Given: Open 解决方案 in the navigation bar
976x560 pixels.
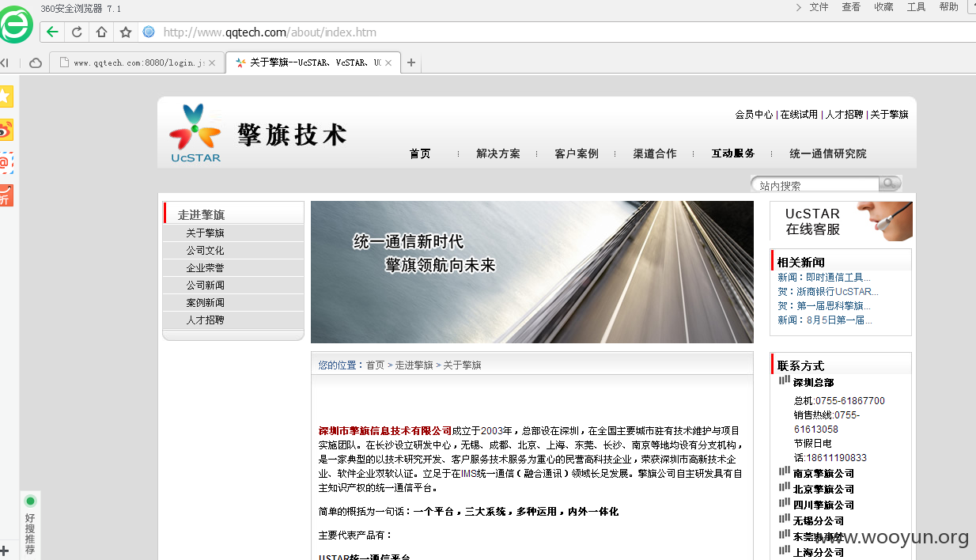Looking at the screenshot, I should point(498,153).
